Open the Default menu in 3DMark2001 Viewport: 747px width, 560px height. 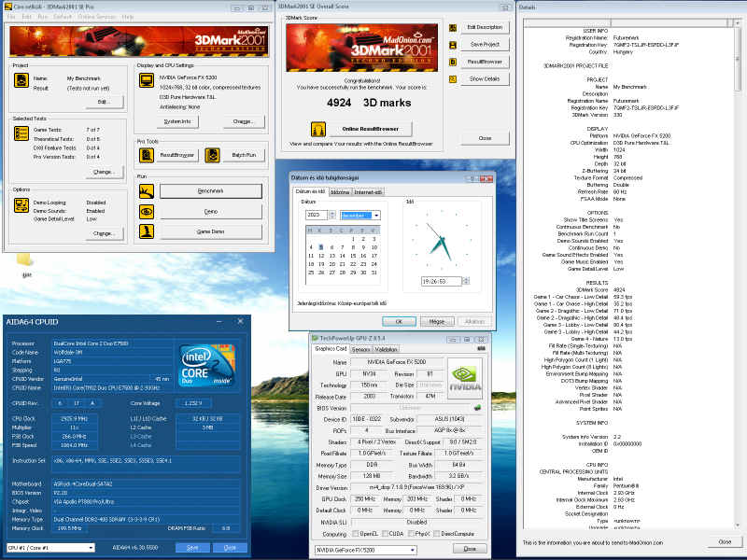tap(63, 17)
